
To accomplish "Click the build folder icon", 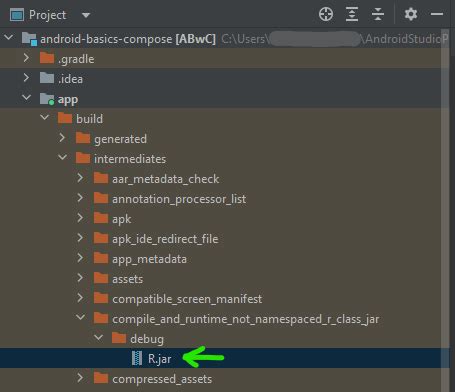I will (65, 118).
